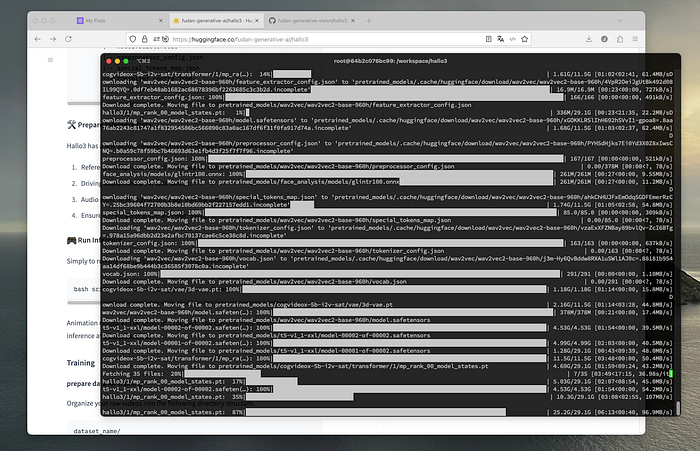Close the Hugging Face hallo3 tab

257,21
